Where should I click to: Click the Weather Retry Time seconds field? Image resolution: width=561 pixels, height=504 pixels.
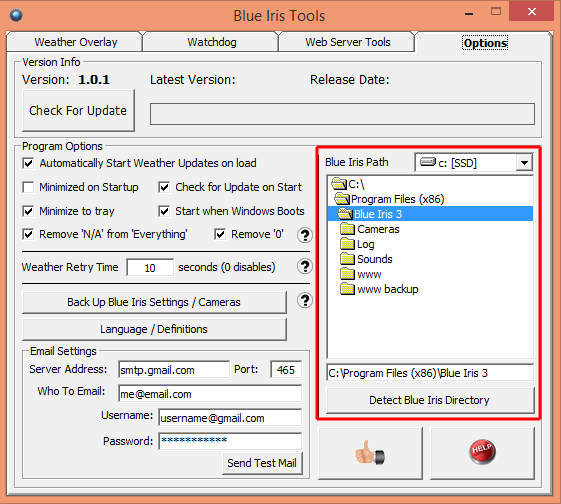pyautogui.click(x=150, y=268)
